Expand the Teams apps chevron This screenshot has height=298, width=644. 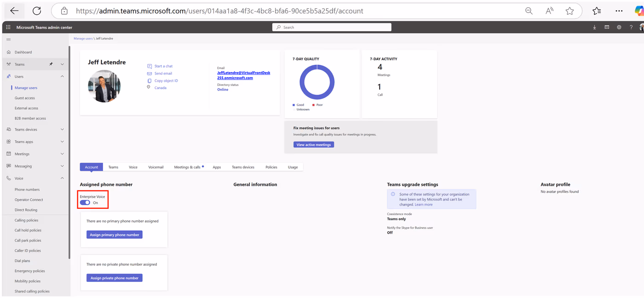62,142
